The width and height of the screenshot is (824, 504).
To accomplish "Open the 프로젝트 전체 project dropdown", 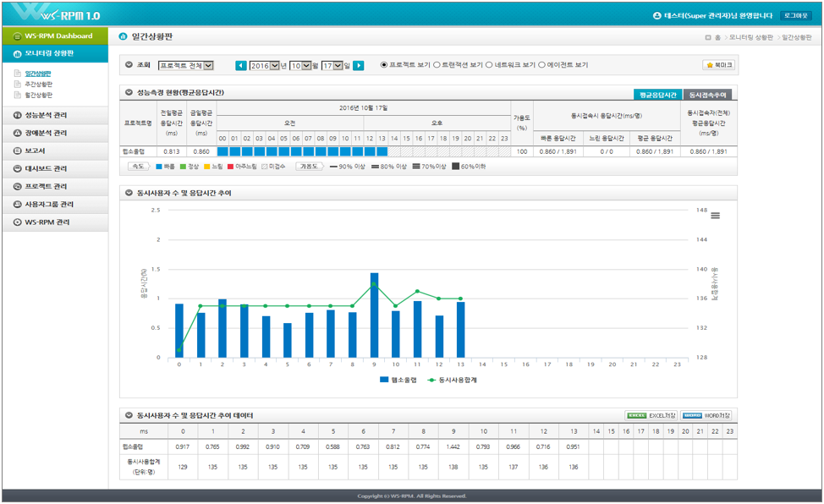I will coord(185,65).
